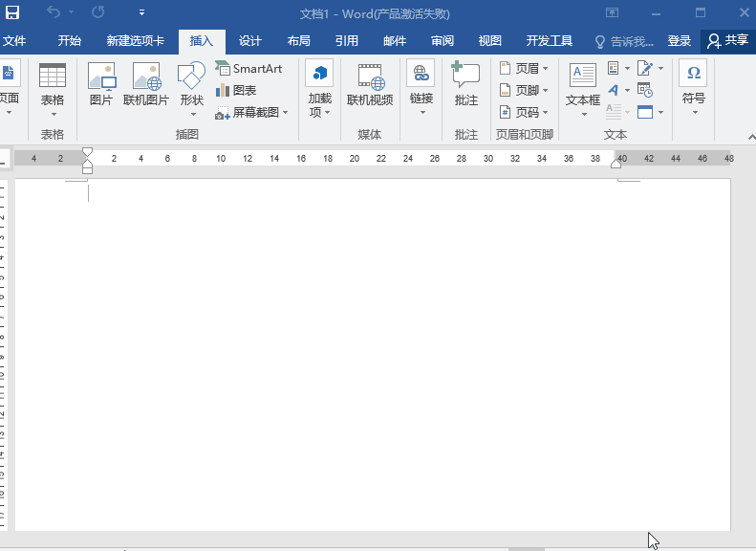The image size is (756, 551).
Task: Click 登录 to sign in
Action: 680,41
